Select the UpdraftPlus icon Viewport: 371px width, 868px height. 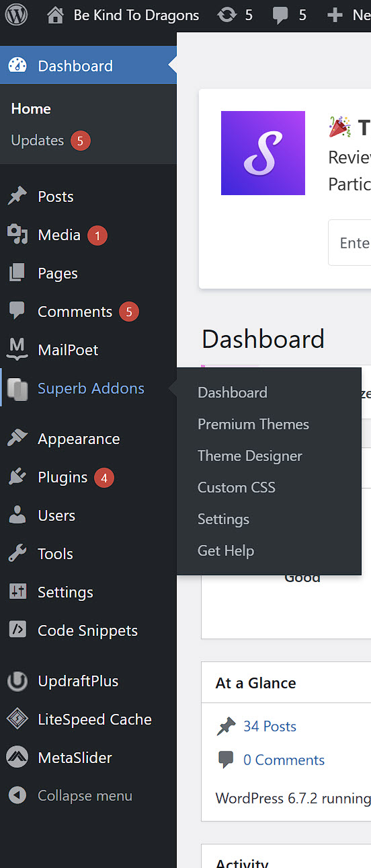tap(17, 681)
